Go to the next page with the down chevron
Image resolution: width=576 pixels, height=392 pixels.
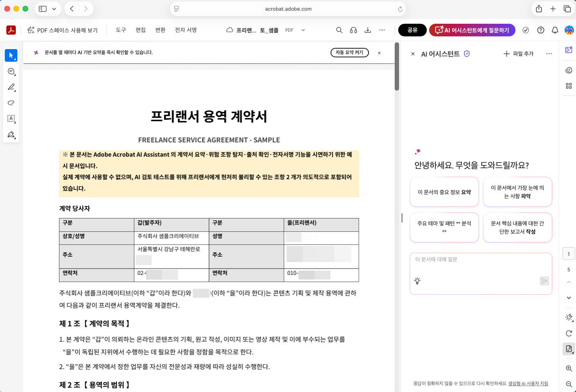[x=569, y=298]
